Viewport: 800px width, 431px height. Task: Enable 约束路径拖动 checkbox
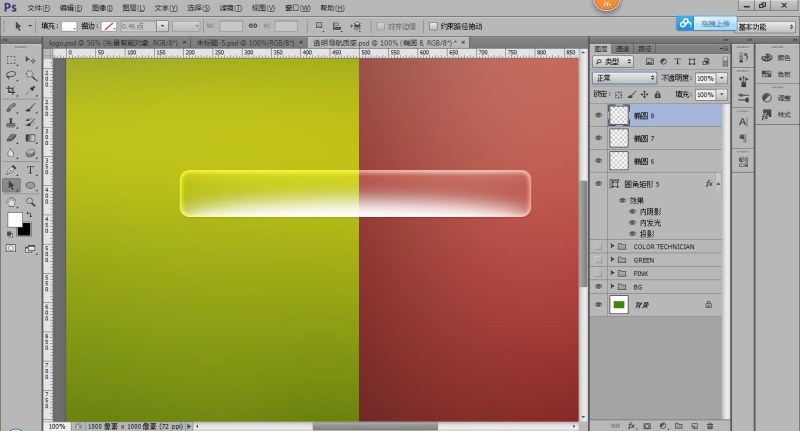pyautogui.click(x=433, y=26)
